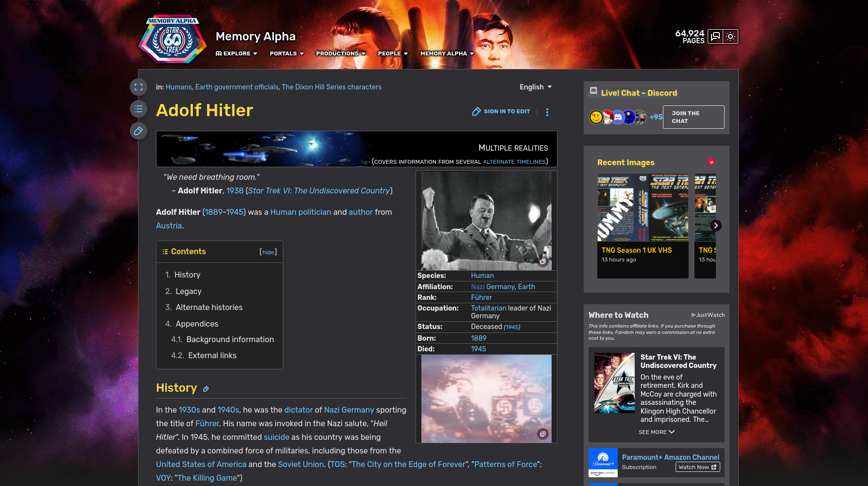This screenshot has height=486, width=868.
Task: Toggle the light/dark theme sun icon
Action: click(x=730, y=36)
